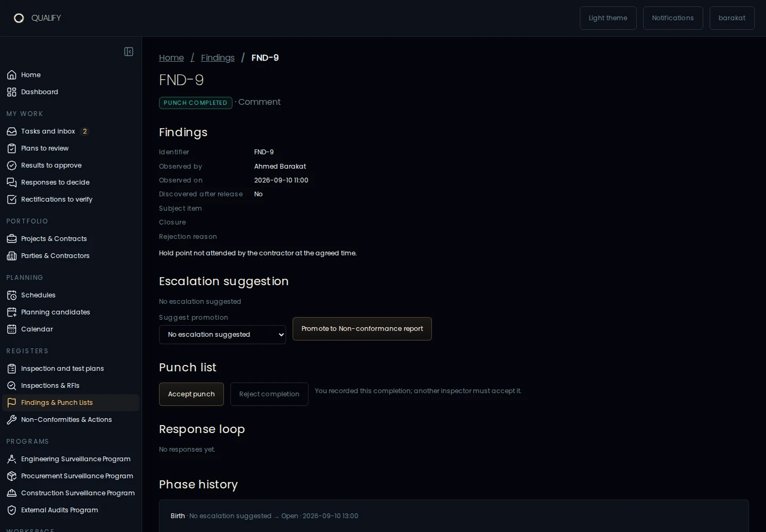Open Projects & Contracts briefcase icon
Image resolution: width=766 pixels, height=532 pixels.
click(x=12, y=239)
